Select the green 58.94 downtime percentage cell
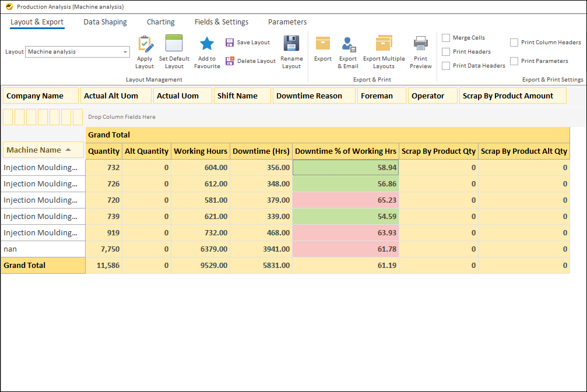Viewport: 587px width, 392px height. coord(345,168)
